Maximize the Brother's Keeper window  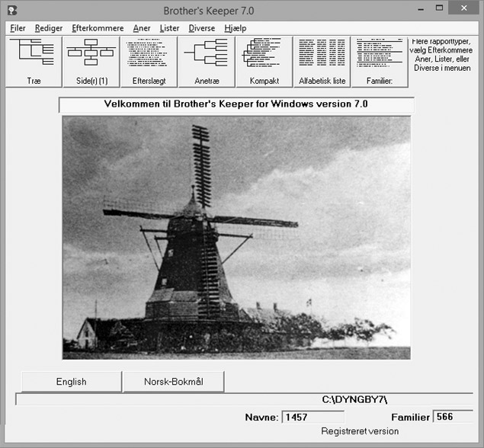click(439, 8)
